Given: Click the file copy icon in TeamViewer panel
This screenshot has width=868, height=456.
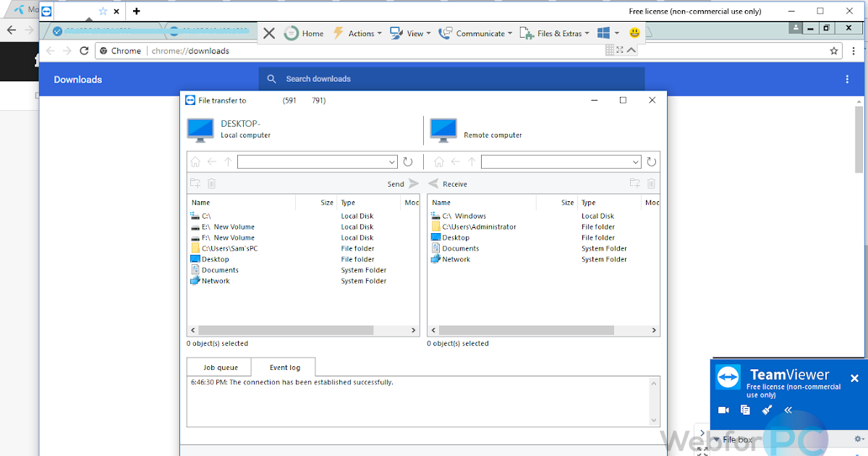Looking at the screenshot, I should [x=745, y=410].
